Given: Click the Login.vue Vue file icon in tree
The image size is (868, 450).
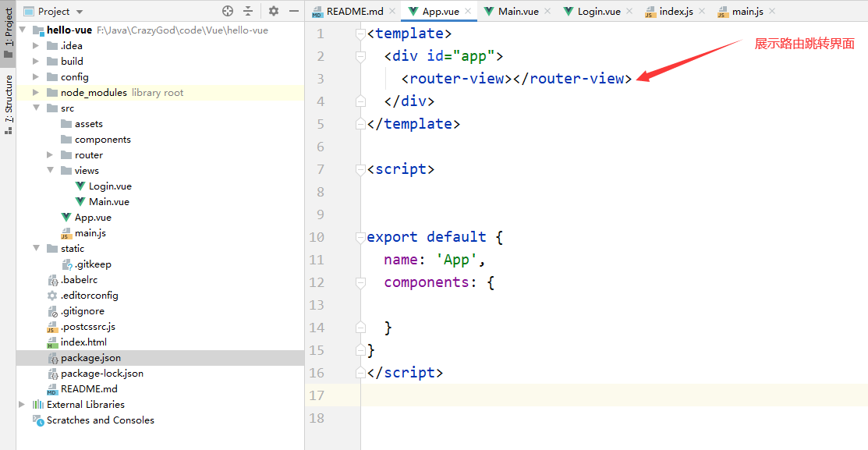Looking at the screenshot, I should pyautogui.click(x=80, y=186).
